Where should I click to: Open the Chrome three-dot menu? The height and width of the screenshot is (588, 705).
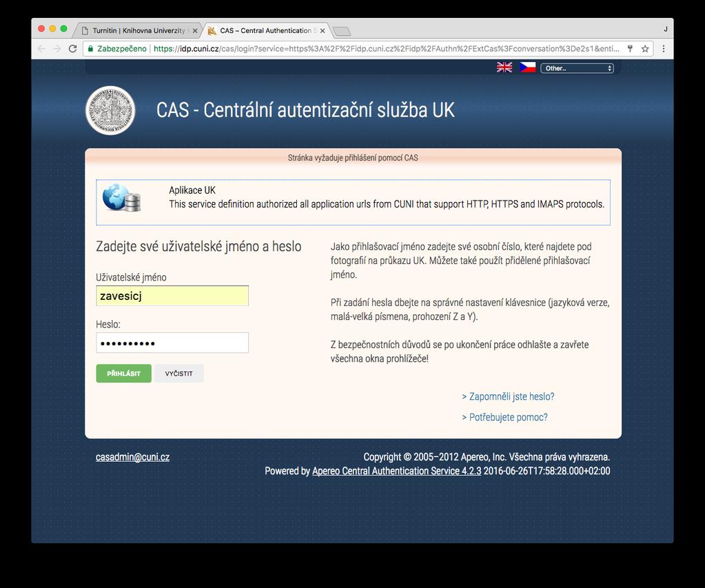tap(664, 48)
